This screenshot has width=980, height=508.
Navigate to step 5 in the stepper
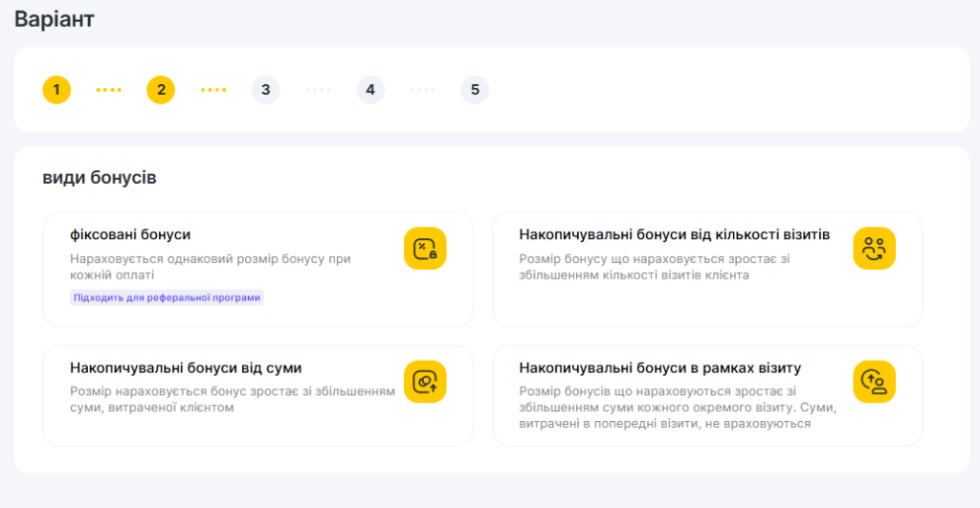tap(475, 90)
